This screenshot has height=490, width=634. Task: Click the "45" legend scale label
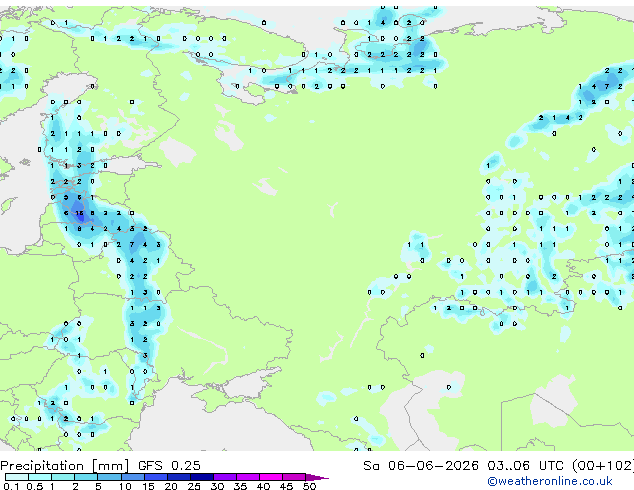point(286,486)
